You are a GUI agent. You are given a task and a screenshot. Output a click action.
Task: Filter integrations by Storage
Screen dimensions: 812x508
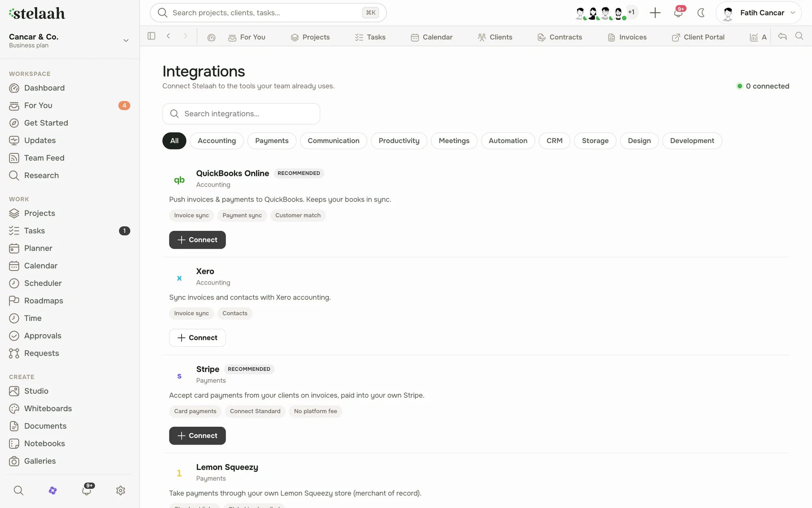coord(595,141)
